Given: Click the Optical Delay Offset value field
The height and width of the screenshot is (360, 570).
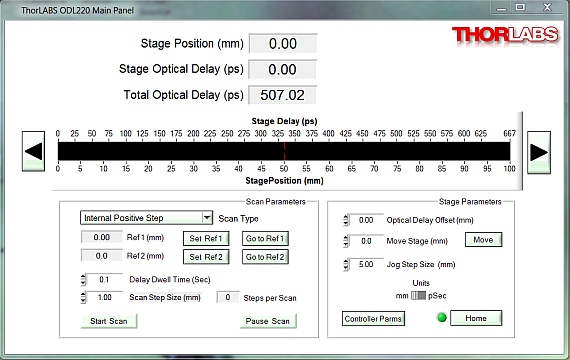Looking at the screenshot, I should click(366, 220).
